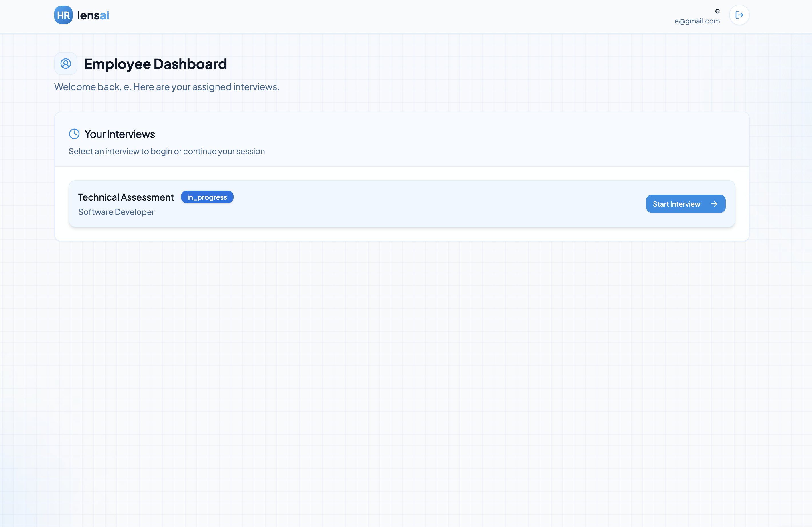Click the arrow icon inside the Start Interview button

coord(714,204)
